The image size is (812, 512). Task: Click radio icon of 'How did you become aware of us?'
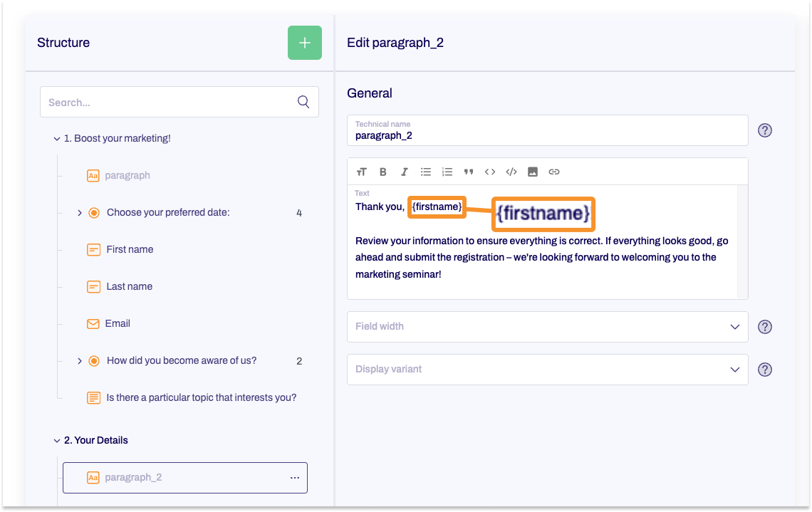[x=94, y=361]
